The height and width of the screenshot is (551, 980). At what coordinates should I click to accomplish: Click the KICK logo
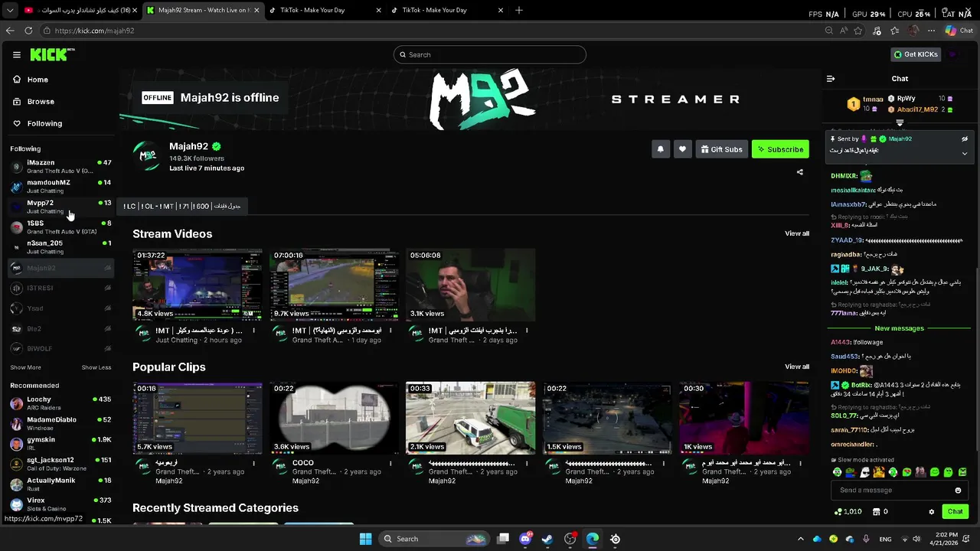pyautogui.click(x=52, y=54)
